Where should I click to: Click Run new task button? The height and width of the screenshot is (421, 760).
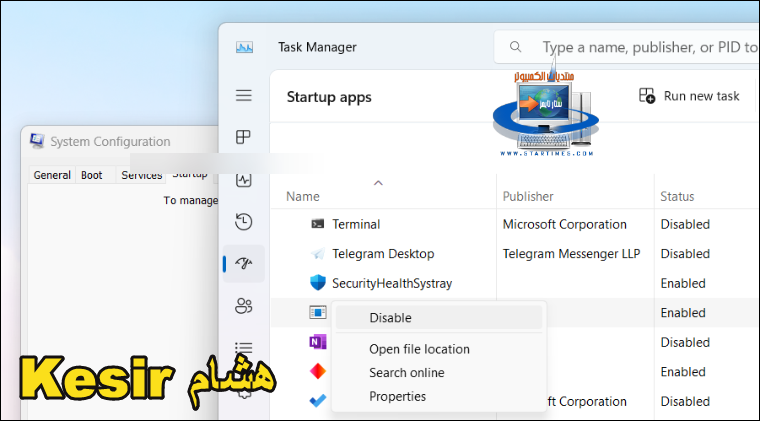(689, 96)
